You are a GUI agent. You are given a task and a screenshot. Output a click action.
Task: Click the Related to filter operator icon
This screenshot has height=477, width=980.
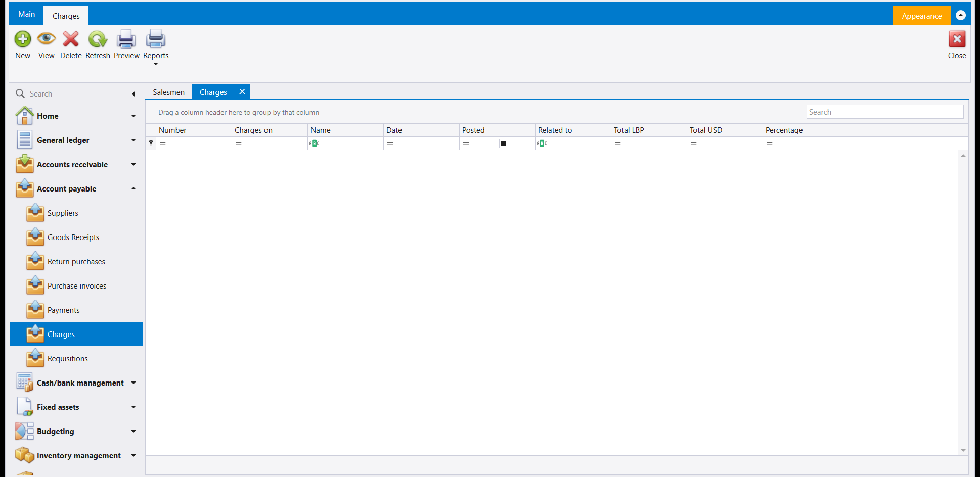542,144
